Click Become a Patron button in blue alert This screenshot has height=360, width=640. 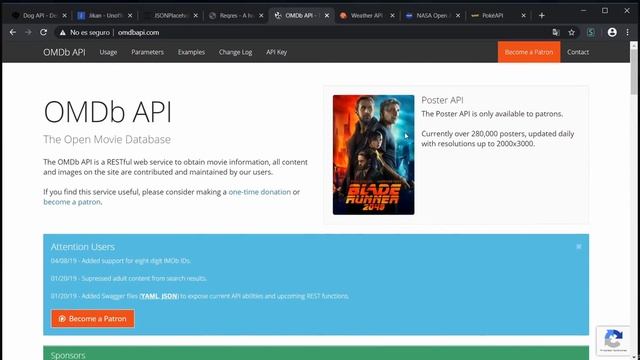[x=93, y=318]
